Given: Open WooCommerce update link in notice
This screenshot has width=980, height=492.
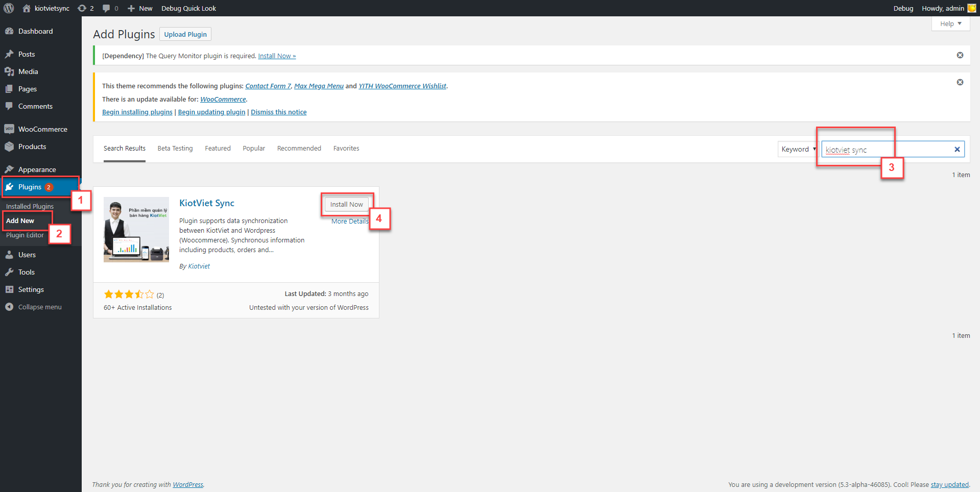Looking at the screenshot, I should (223, 99).
